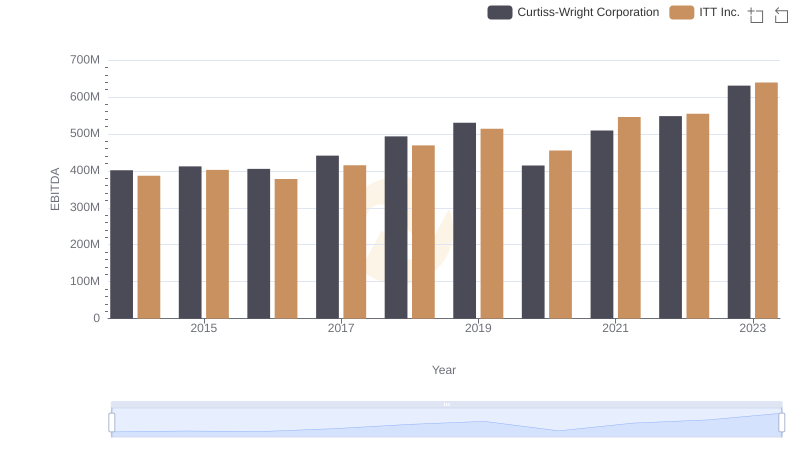Select the 2019 Curtiss-Wright bar
The image size is (800, 461).
[465, 220]
